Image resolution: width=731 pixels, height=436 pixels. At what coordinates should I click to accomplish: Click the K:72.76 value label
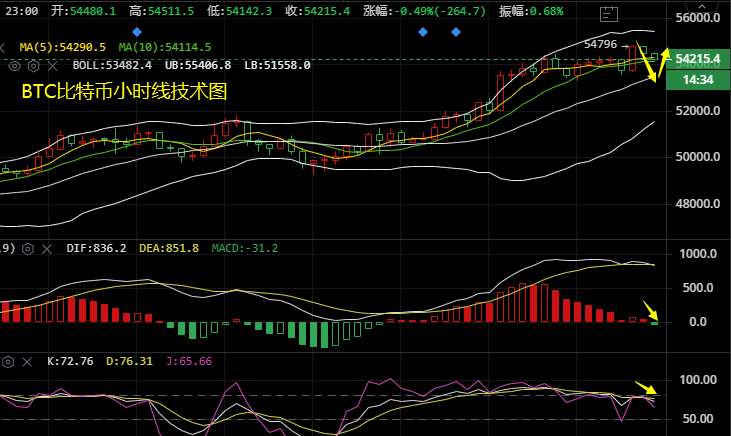tap(70, 361)
